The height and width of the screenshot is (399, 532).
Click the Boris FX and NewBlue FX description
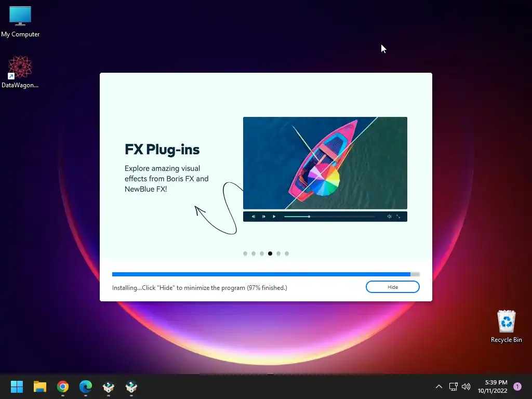coord(166,179)
